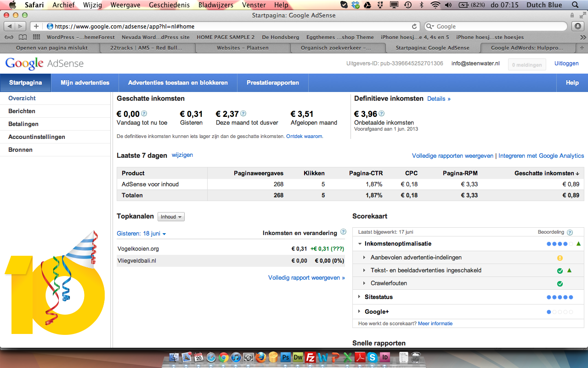Click the yellow warning icon for advertentie-indelingen

560,258
